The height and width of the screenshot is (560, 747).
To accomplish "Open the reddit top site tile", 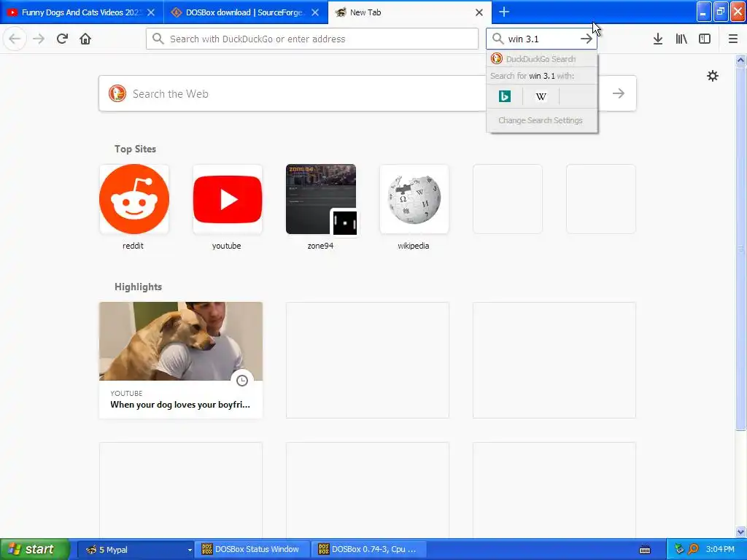I will 134,199.
